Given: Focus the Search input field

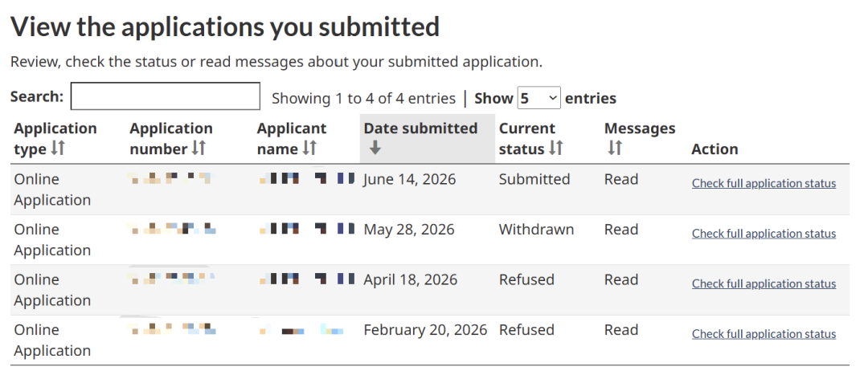Looking at the screenshot, I should [x=165, y=96].
